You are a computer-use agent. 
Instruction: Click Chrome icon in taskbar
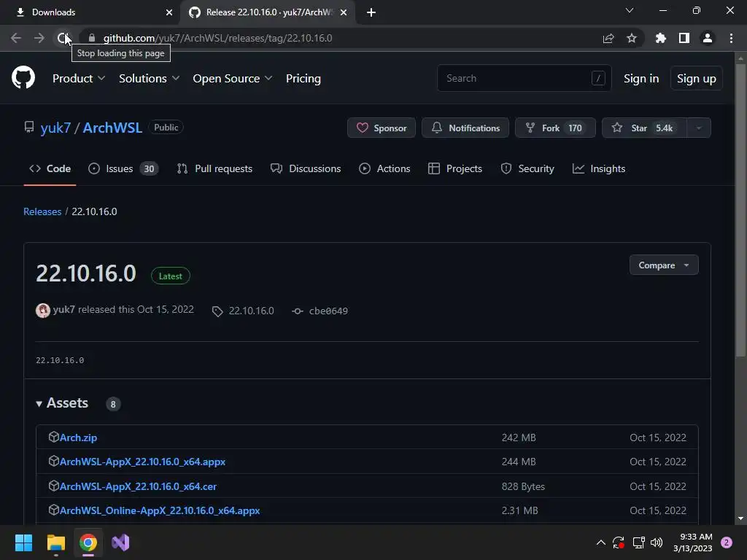click(x=88, y=542)
